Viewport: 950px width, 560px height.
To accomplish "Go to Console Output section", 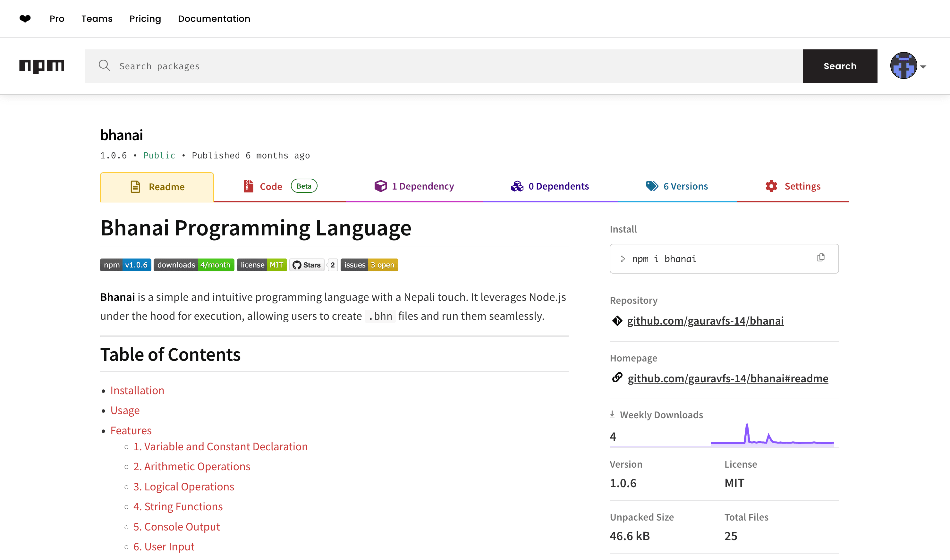I will tap(177, 526).
